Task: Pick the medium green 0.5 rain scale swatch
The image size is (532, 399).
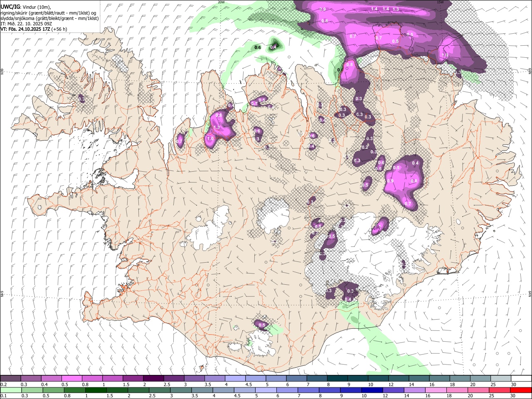Action: pos(53,390)
